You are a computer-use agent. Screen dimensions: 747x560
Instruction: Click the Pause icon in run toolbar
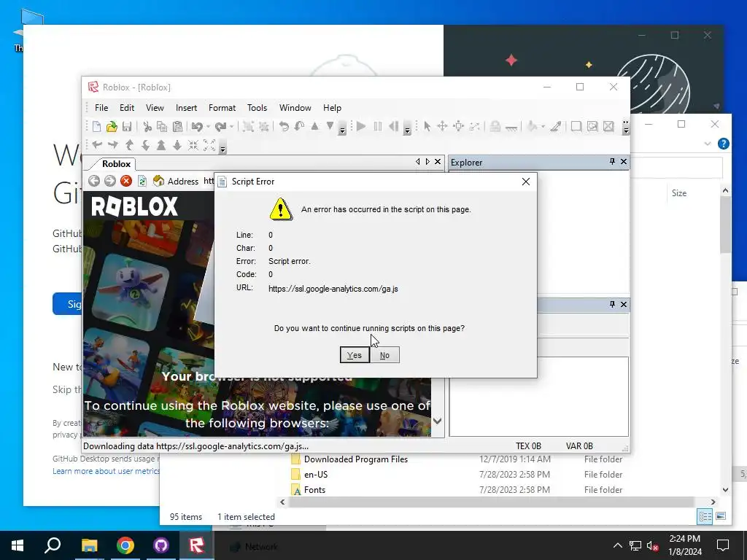point(378,127)
